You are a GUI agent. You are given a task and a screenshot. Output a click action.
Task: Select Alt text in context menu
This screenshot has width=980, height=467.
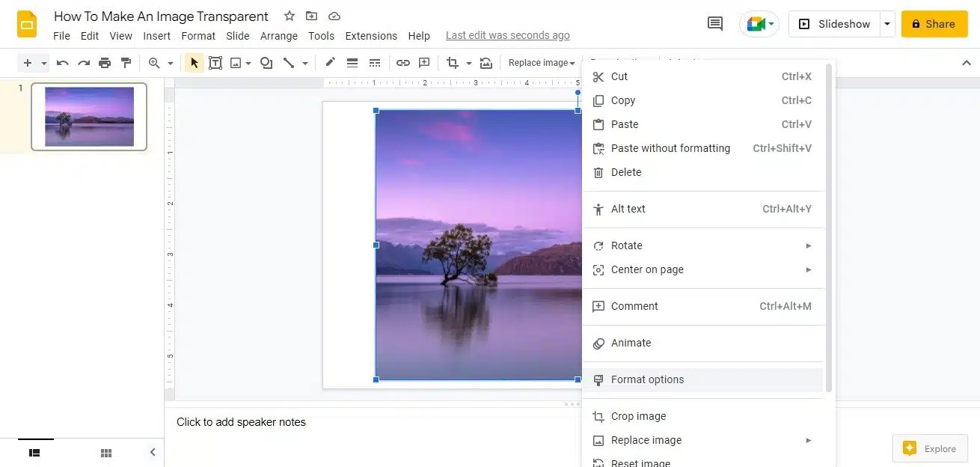(703, 209)
